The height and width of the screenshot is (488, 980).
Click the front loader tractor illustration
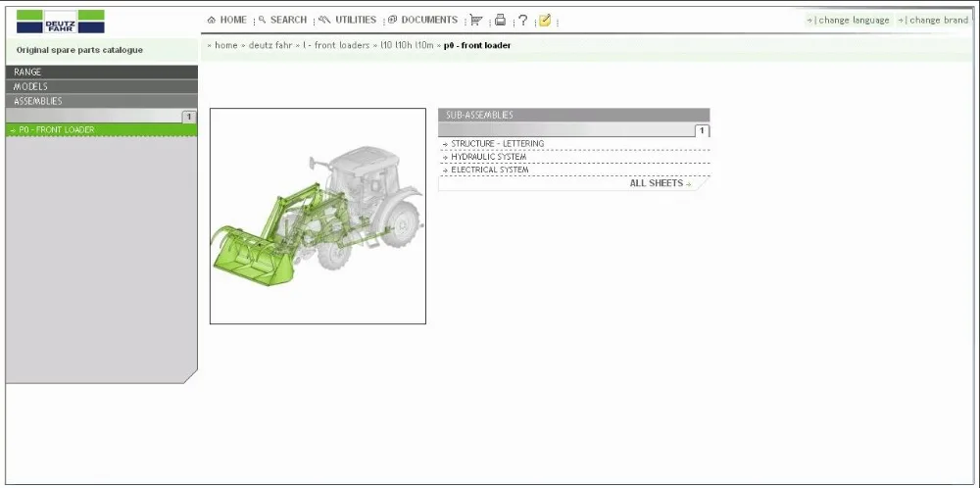[318, 217]
